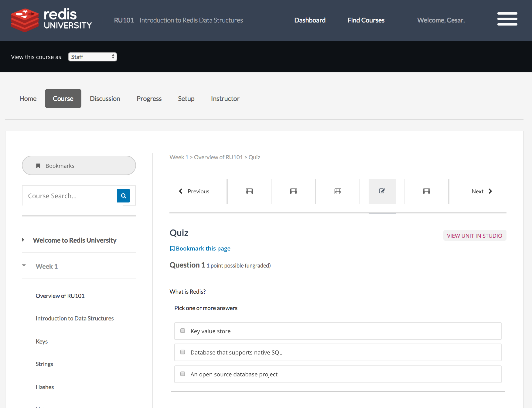Click the Course Search input field
The height and width of the screenshot is (408, 532).
coord(70,196)
